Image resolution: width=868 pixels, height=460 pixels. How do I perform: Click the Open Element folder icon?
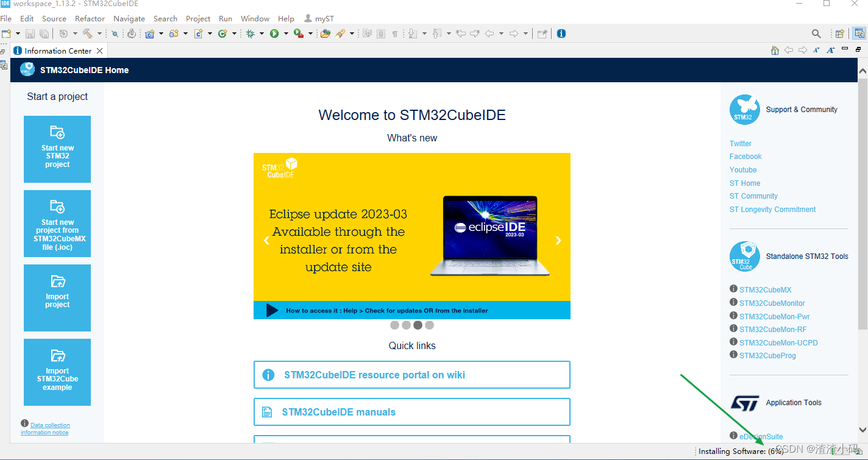point(325,34)
